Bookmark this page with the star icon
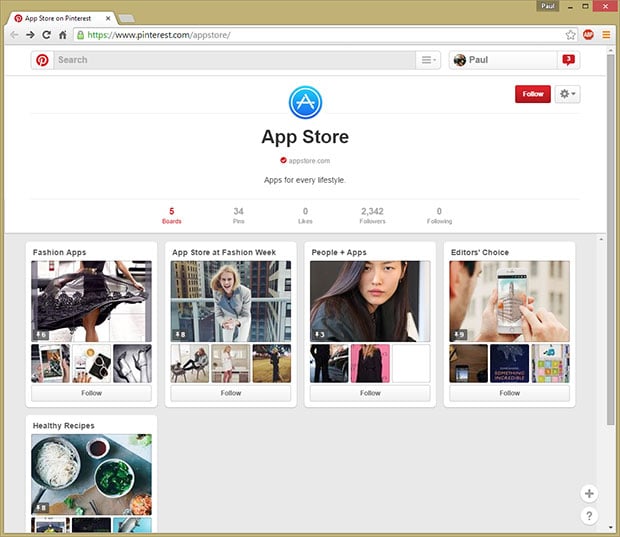The height and width of the screenshot is (537, 620). click(x=570, y=35)
